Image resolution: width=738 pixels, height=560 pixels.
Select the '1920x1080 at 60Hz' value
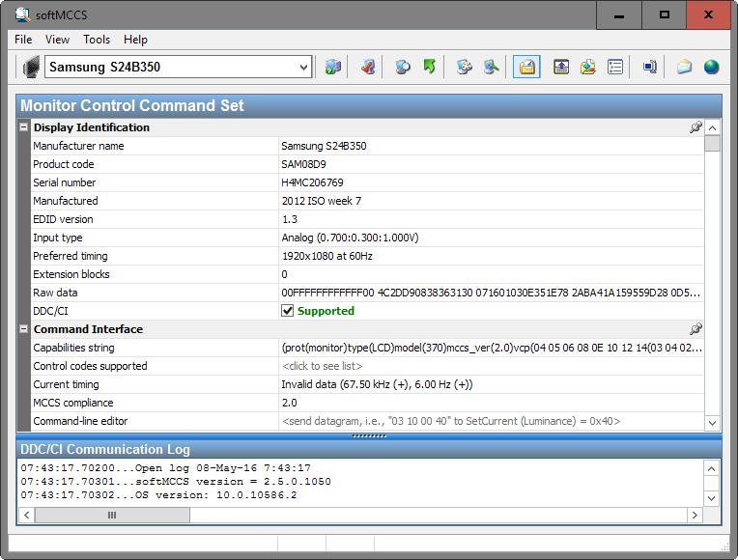click(x=327, y=256)
